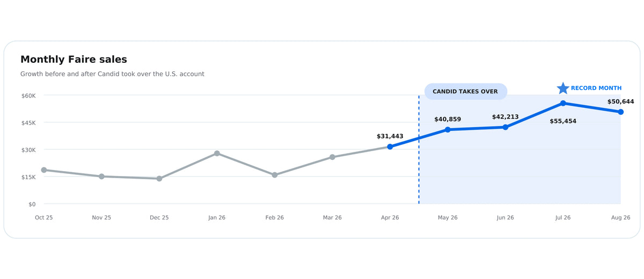Image resolution: width=644 pixels, height=279 pixels.
Task: Click the Aug 26 axis label
Action: point(621,218)
